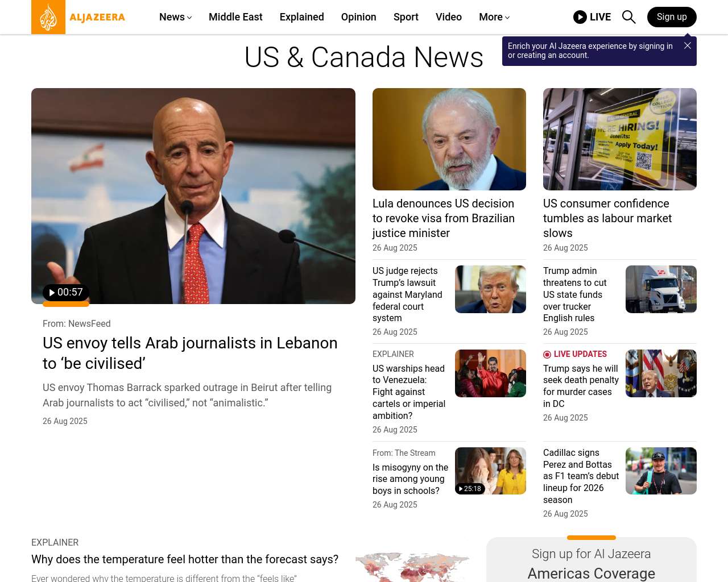Viewport: 728px width, 582px height.
Task: Expand the More dropdown menu
Action: click(494, 17)
